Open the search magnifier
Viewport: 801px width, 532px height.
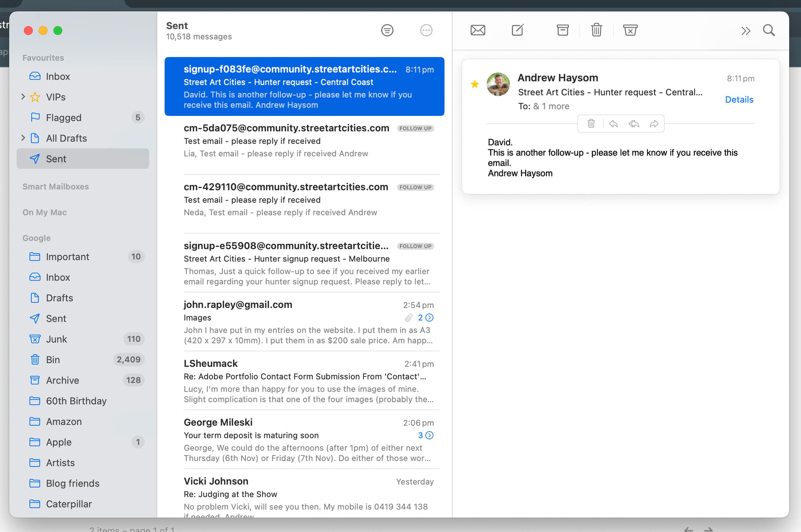tap(768, 30)
